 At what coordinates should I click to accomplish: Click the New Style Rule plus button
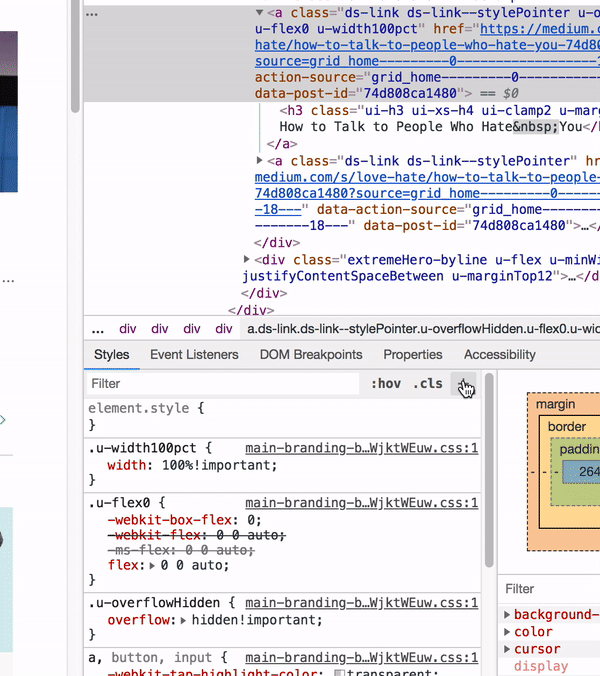click(x=463, y=384)
